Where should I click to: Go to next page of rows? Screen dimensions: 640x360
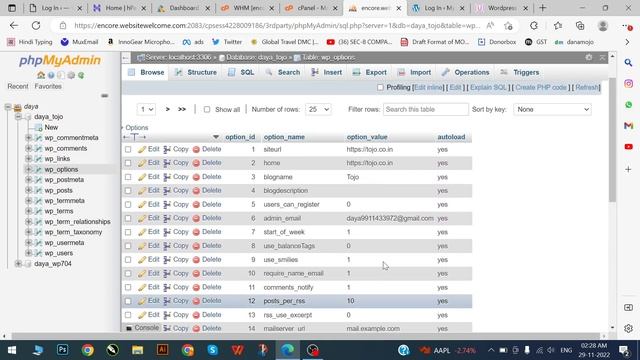[x=167, y=109]
